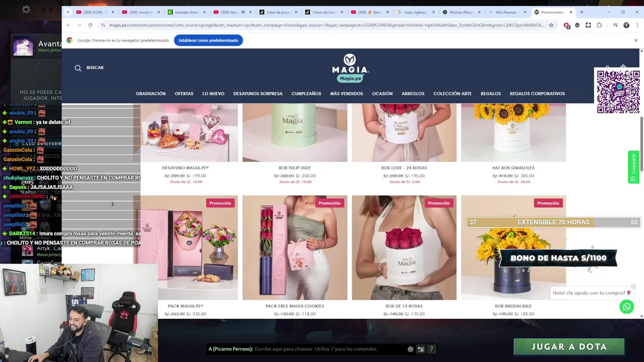Switch to the Clase de pizza TikTok tab
Viewport: 644px width, 362px height.
(278, 12)
